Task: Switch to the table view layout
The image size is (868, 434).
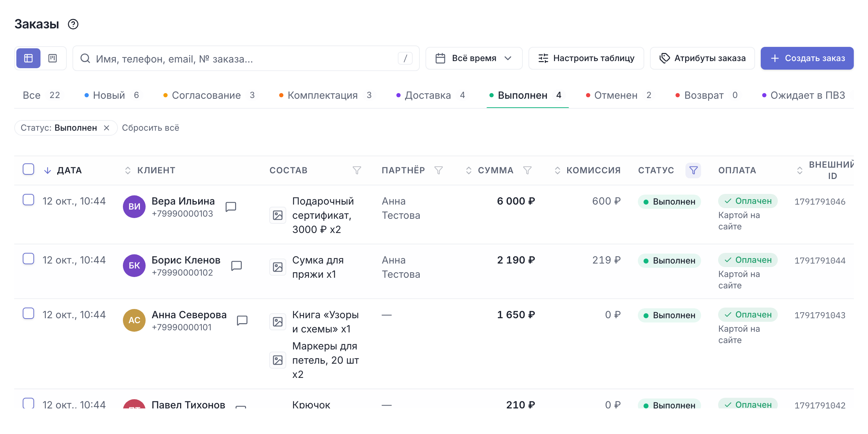Action: (x=28, y=58)
